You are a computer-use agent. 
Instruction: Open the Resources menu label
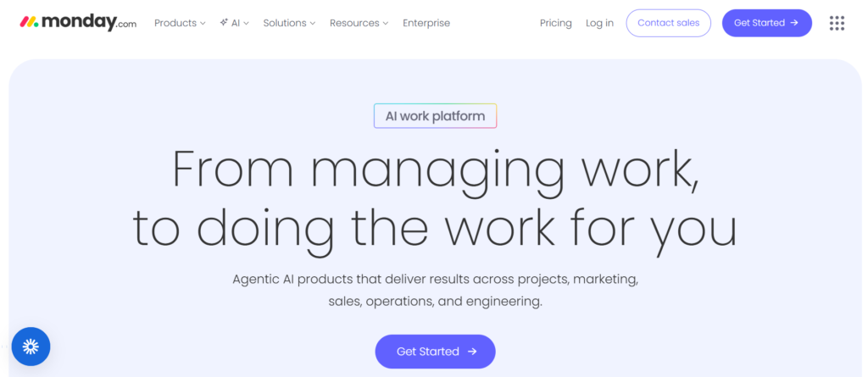tap(354, 23)
